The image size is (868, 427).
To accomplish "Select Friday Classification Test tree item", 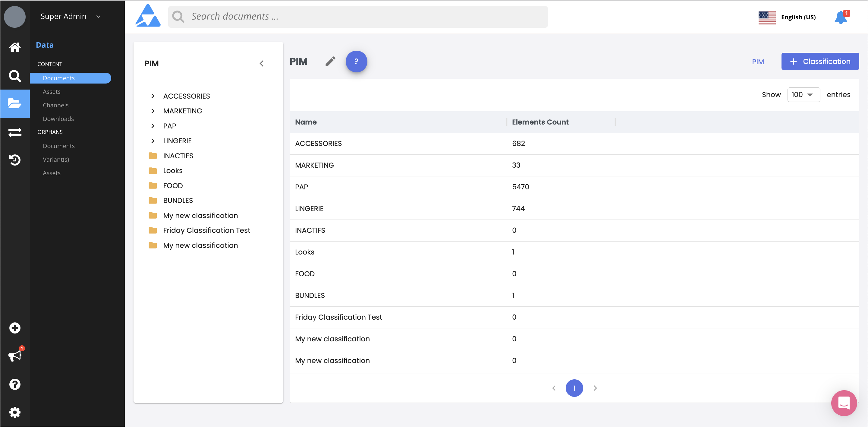I will 206,230.
